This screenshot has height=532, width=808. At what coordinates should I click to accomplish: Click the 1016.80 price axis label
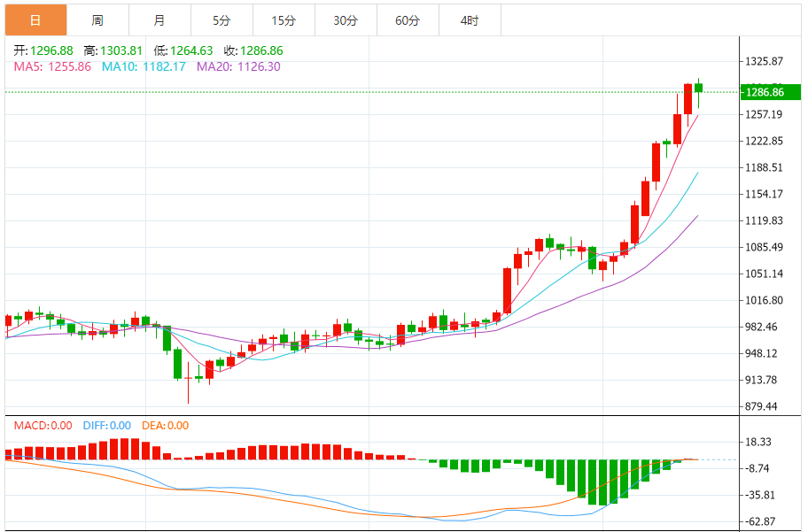(x=765, y=300)
